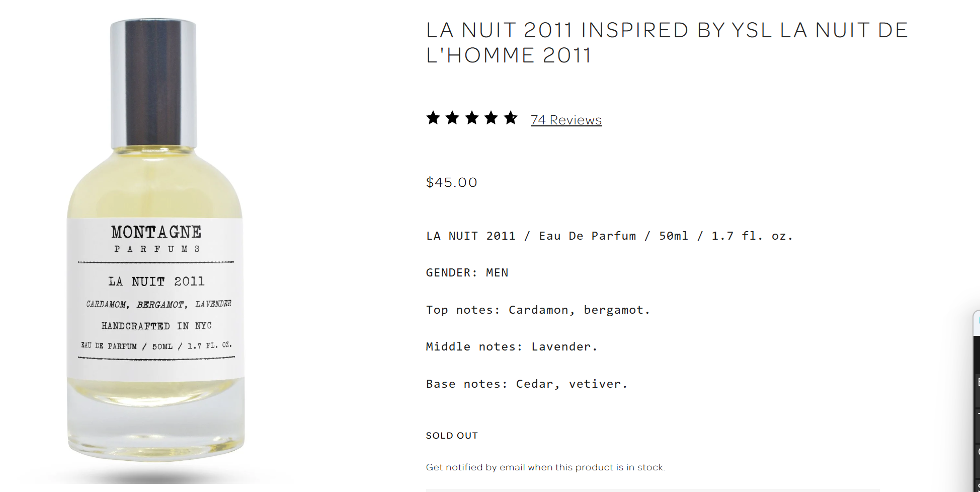
Task: Click the second rating star
Action: (x=452, y=118)
